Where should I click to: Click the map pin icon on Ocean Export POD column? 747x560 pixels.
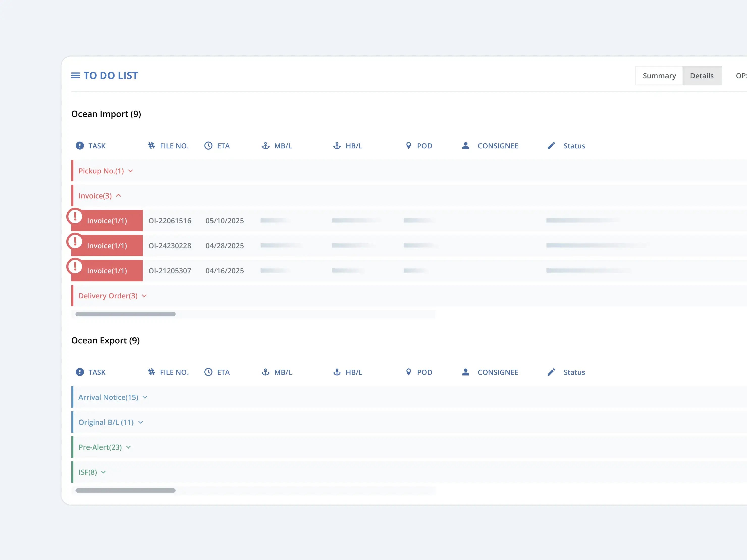408,372
